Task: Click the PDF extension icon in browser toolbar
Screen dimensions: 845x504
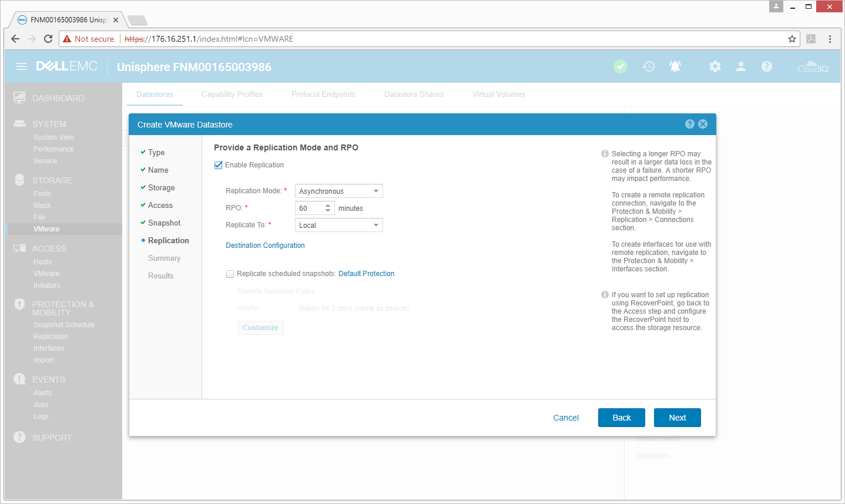Action: 811,39
